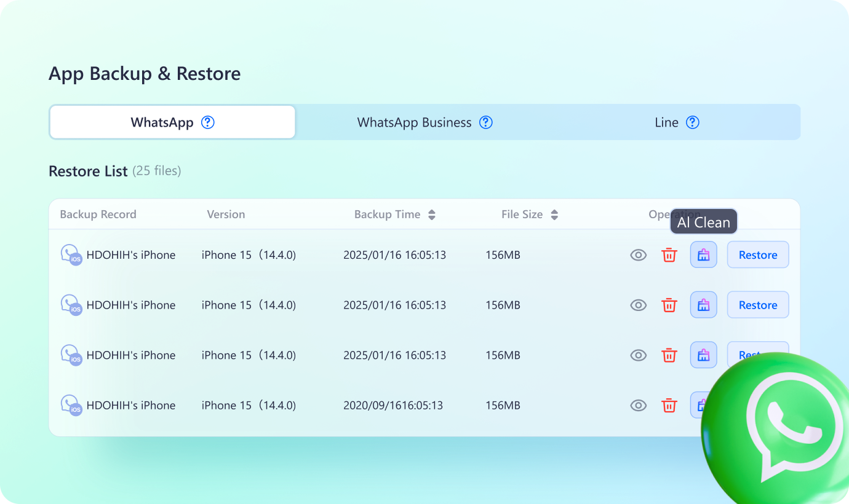The width and height of the screenshot is (849, 504).
Task: View the second row backup via eye icon
Action: coord(639,305)
